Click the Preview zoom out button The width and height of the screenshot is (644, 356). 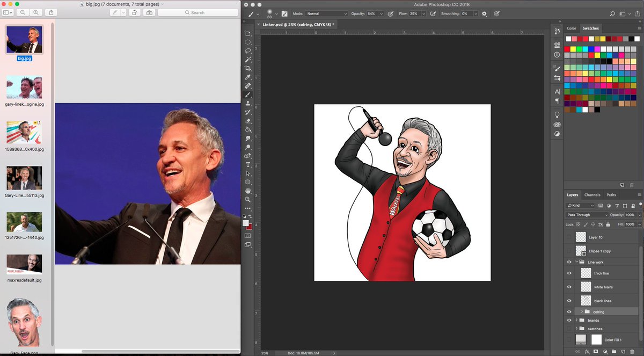tap(23, 12)
